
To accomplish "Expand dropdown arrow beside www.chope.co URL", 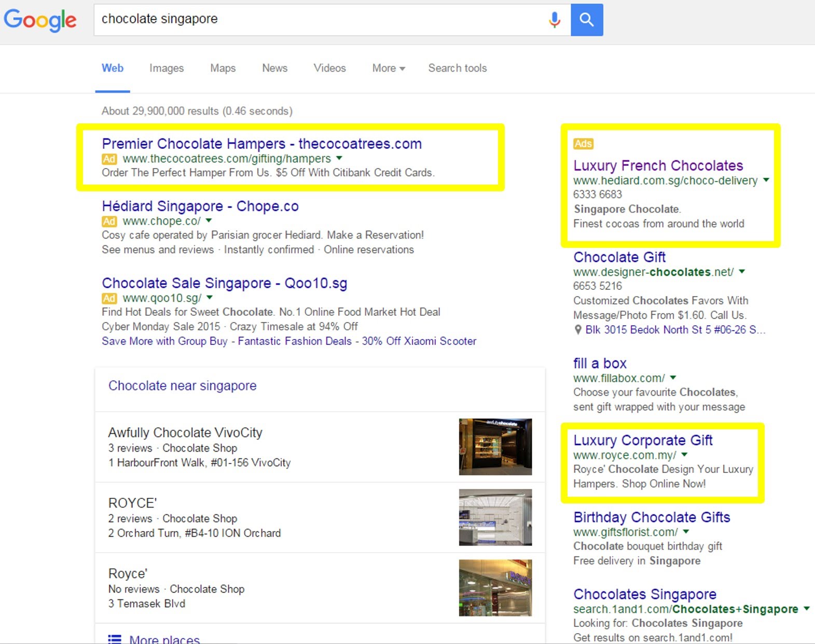I will click(x=209, y=220).
